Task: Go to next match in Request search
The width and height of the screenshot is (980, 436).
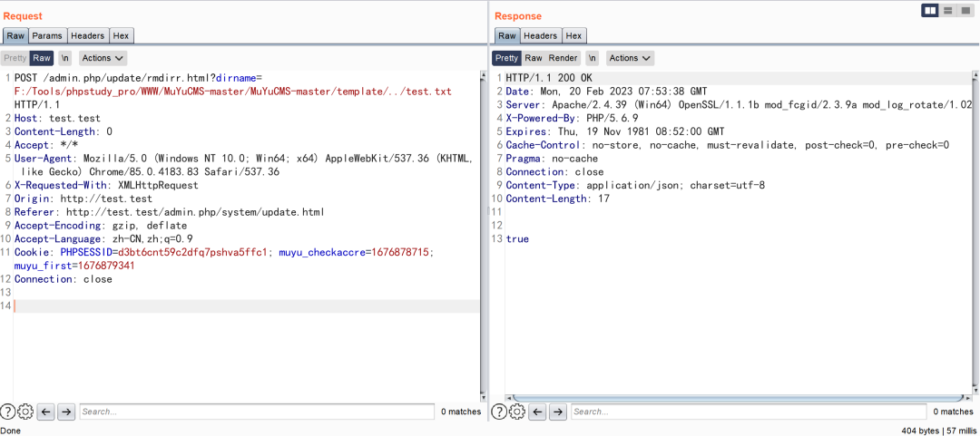Action: pos(66,412)
